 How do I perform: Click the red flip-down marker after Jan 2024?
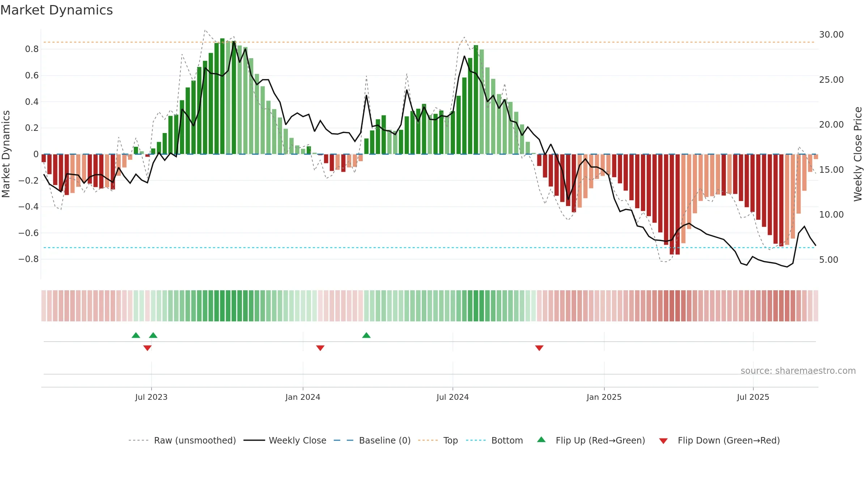coord(320,348)
